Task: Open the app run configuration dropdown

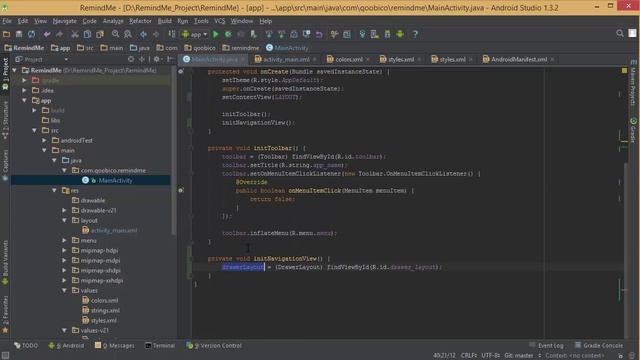Action: [195, 34]
